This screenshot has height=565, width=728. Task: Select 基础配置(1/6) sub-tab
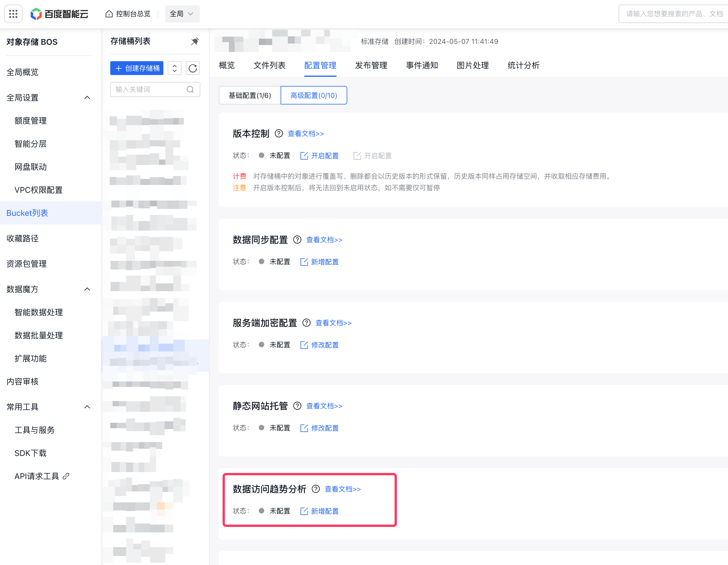point(250,96)
